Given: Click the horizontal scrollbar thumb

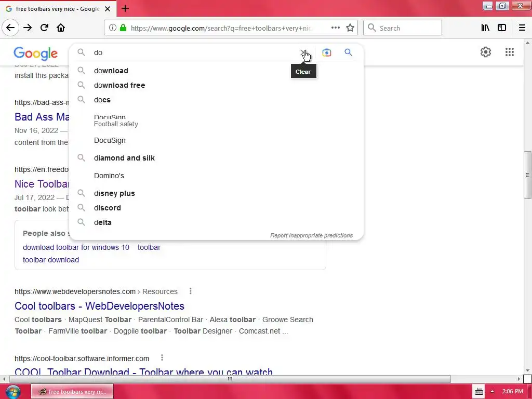Looking at the screenshot, I should coord(230,379).
